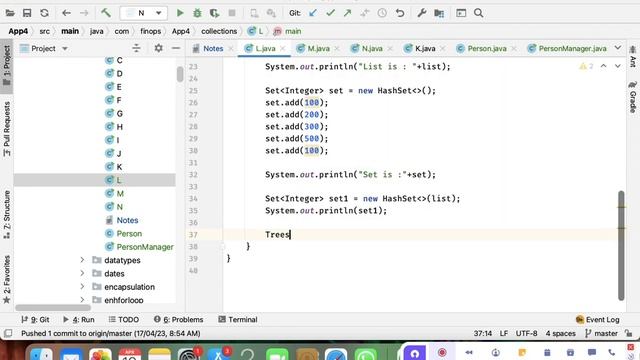Open the 6: Problems tool window
The image size is (640, 360).
click(178, 320)
